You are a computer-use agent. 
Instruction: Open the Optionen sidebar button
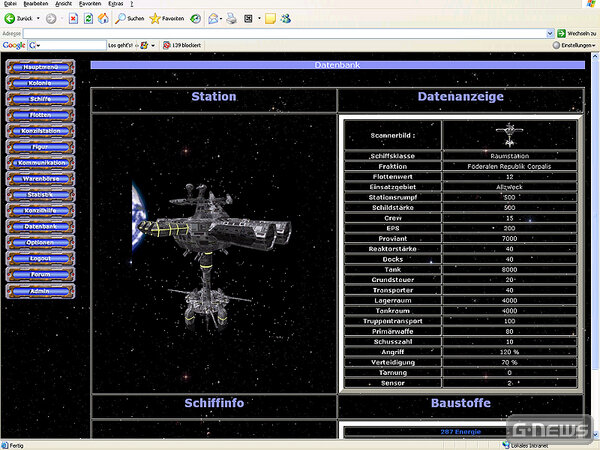(x=41, y=243)
